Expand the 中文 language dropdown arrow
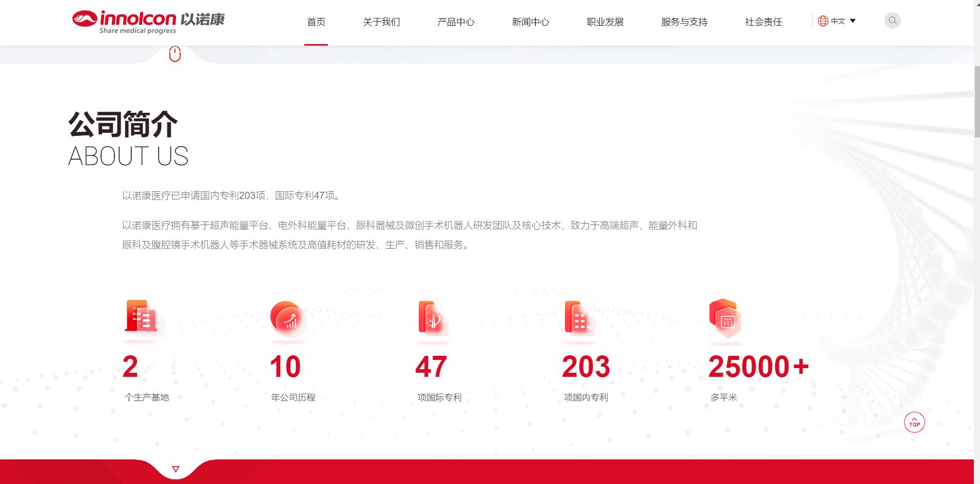The image size is (980, 484). click(853, 21)
